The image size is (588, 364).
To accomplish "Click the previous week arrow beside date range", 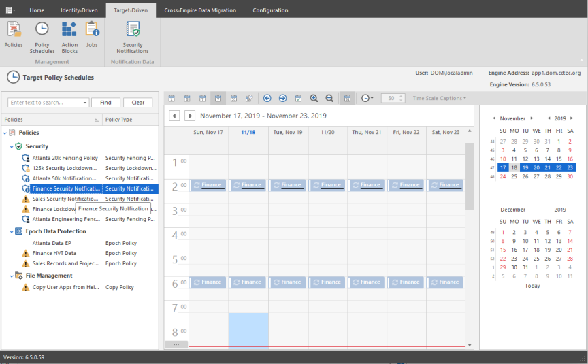I will [174, 116].
